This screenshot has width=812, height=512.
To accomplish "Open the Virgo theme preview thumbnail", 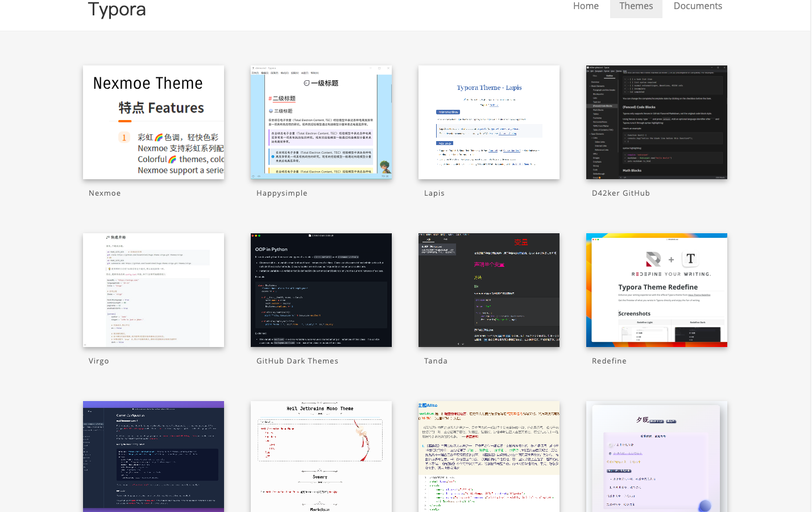I will (154, 290).
